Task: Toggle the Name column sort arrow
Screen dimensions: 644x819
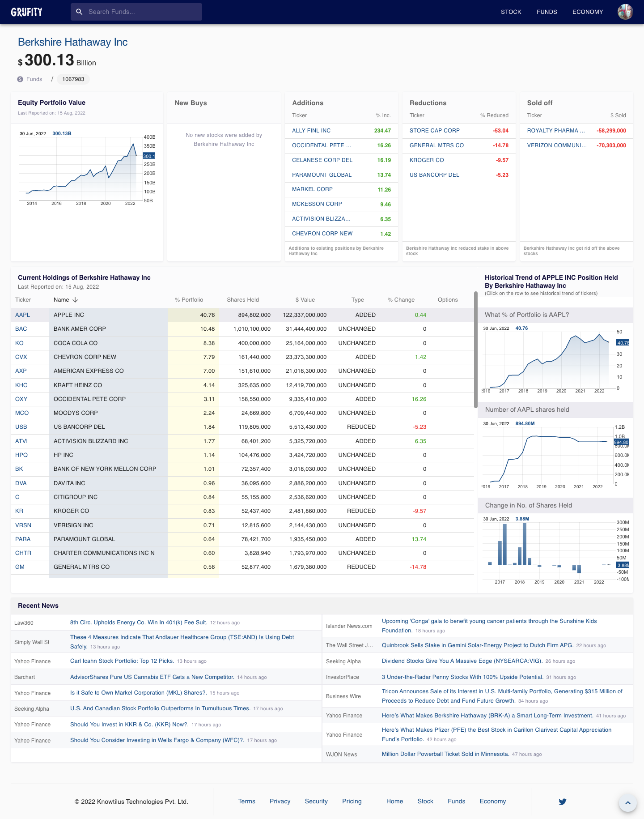Action: coord(75,300)
